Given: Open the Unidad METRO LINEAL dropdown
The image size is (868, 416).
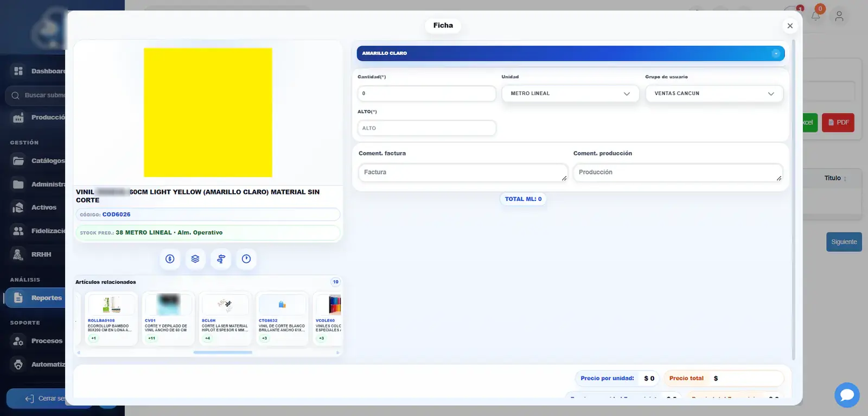Looking at the screenshot, I should click(x=570, y=93).
